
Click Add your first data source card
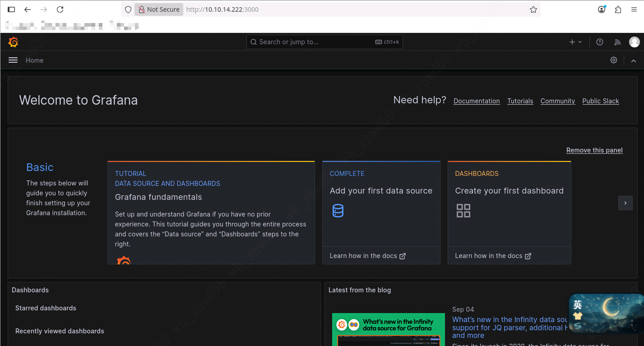(x=381, y=212)
